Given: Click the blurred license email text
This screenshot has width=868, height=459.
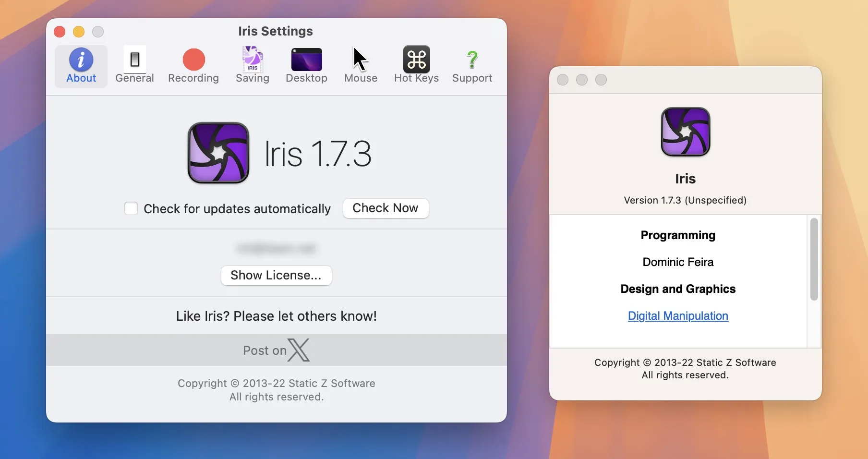Looking at the screenshot, I should pos(276,248).
